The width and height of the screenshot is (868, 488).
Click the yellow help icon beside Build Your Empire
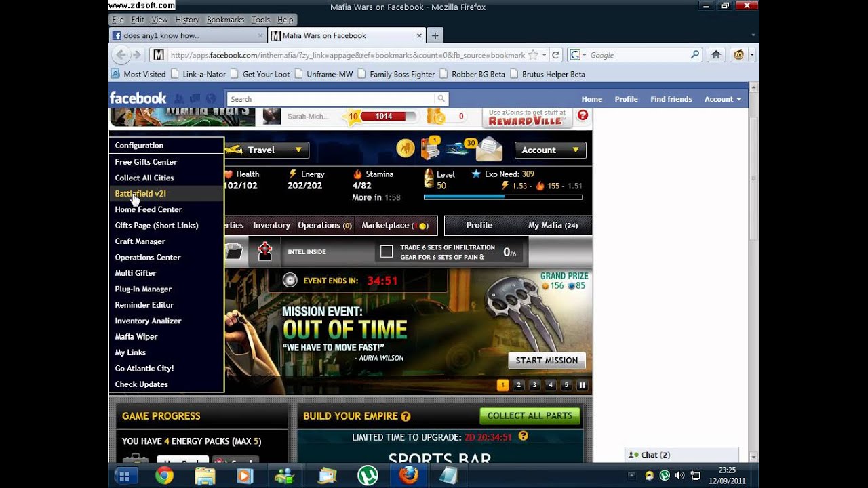click(x=406, y=416)
